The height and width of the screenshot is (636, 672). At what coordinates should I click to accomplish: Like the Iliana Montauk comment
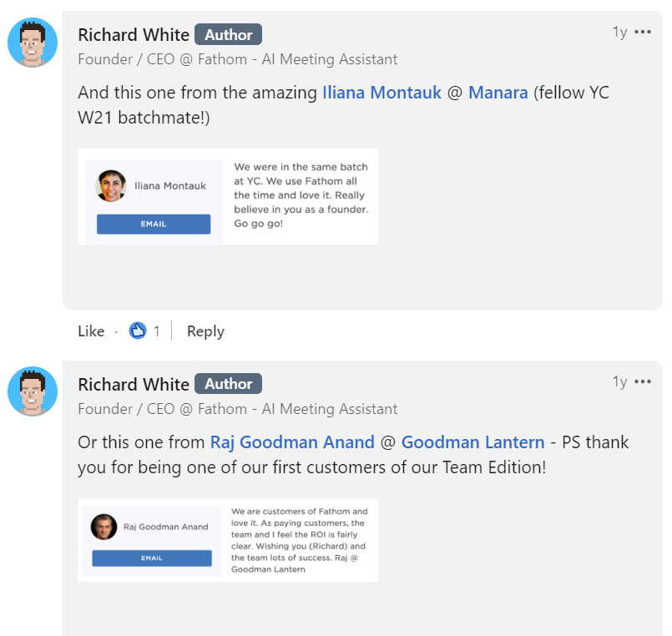pos(91,331)
